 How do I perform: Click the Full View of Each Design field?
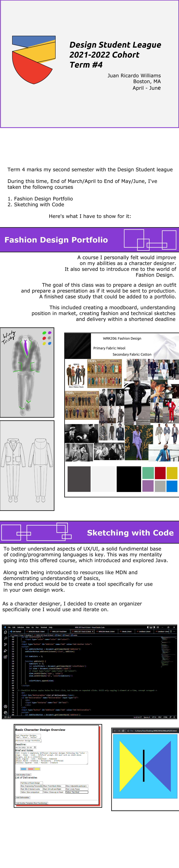pyautogui.click(x=32, y=783)
